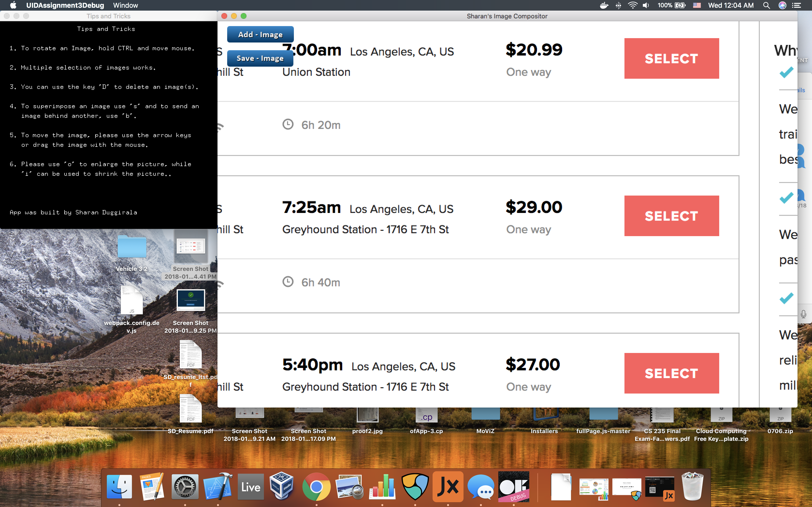
Task: Open Ableton Live in dock
Action: click(x=251, y=486)
